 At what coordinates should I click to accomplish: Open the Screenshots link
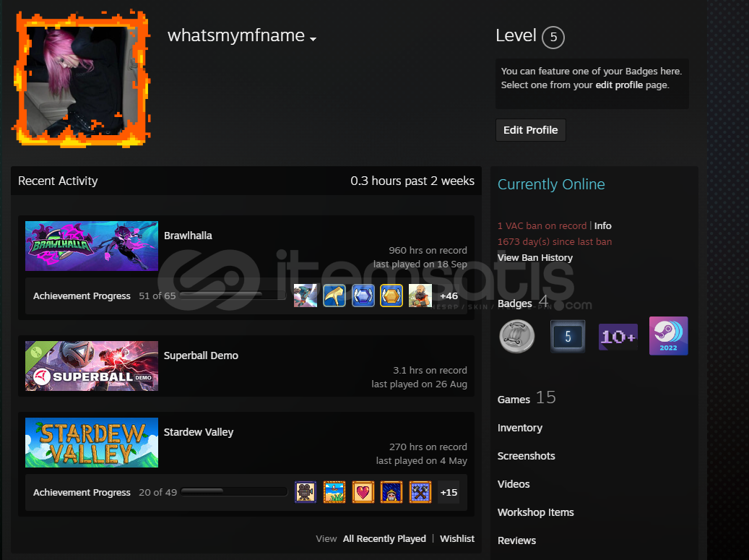pos(527,456)
